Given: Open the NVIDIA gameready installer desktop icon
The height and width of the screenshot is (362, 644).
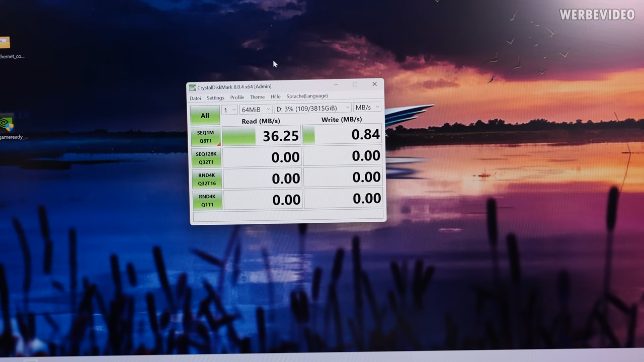Looking at the screenshot, I should point(7,125).
